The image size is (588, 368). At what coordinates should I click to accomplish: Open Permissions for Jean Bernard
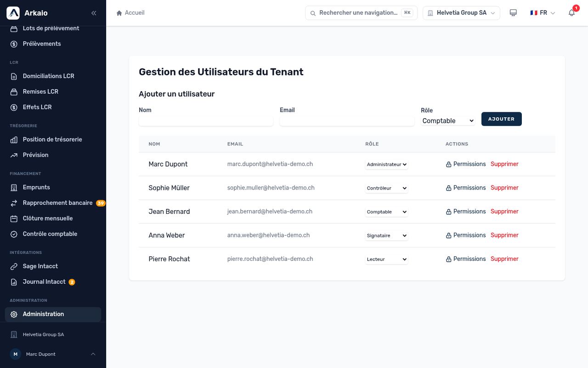pyautogui.click(x=465, y=212)
